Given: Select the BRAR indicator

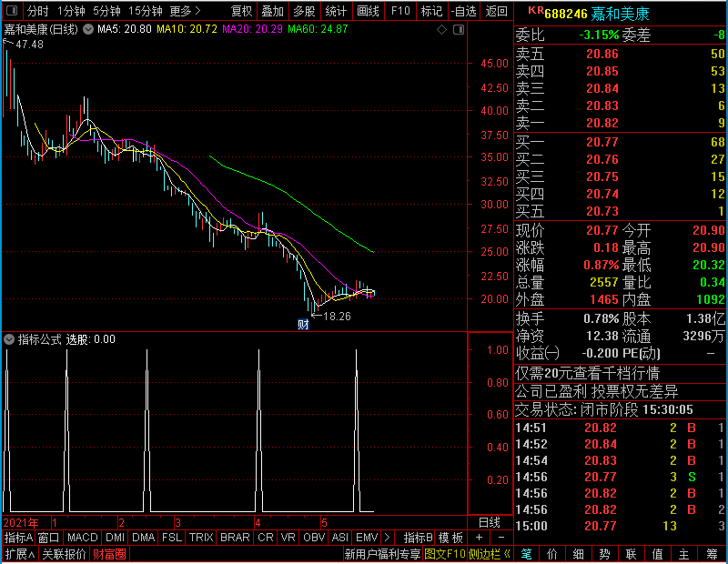Looking at the screenshot, I should pyautogui.click(x=235, y=538).
